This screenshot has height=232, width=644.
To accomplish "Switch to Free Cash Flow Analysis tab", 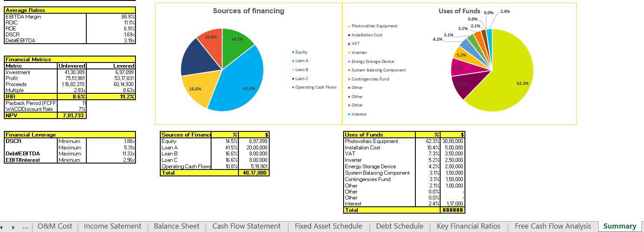I will click(553, 226).
